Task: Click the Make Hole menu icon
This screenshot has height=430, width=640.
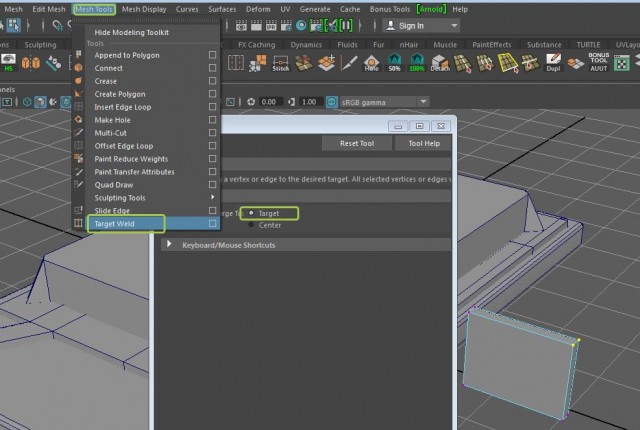Action: coord(78,120)
